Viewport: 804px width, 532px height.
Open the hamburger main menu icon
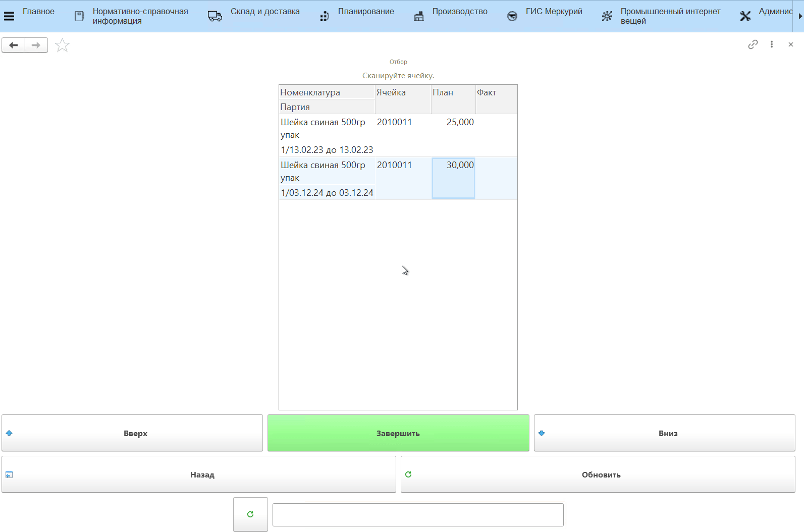pos(9,16)
